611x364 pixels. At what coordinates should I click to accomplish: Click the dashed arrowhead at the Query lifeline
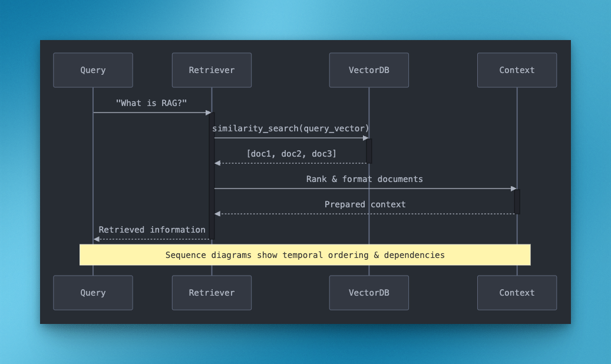[97, 239]
